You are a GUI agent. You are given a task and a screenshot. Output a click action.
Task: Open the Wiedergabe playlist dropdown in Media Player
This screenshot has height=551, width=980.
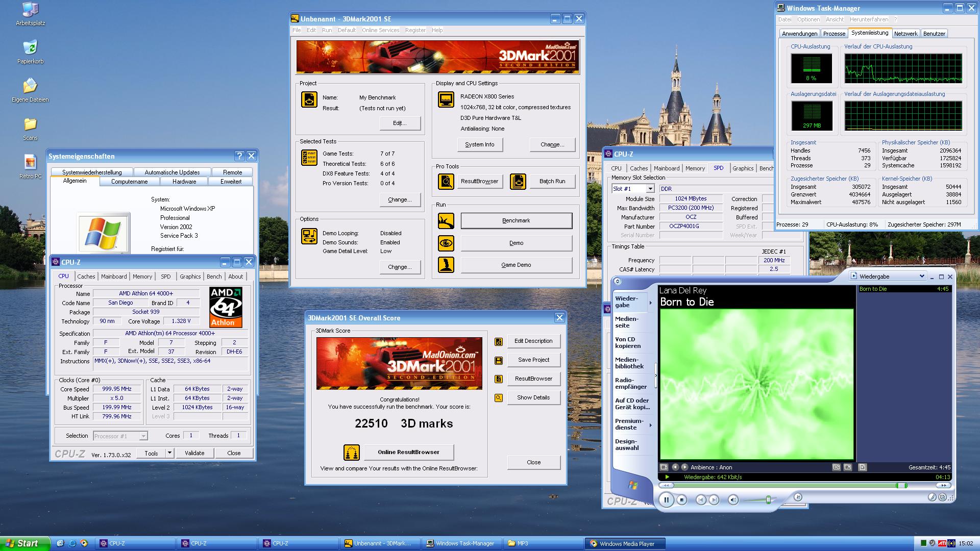coord(921,276)
